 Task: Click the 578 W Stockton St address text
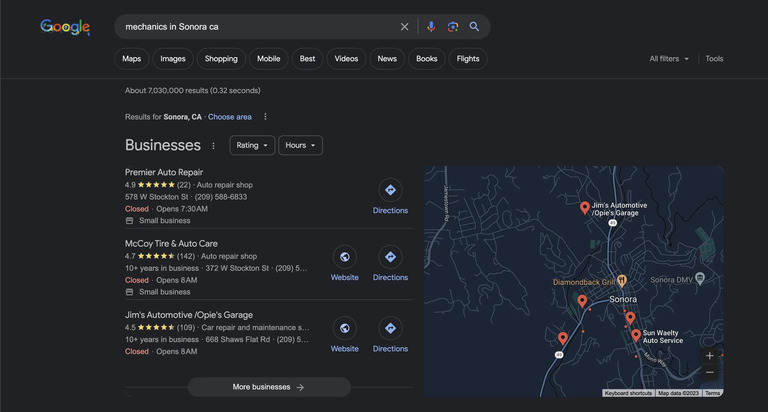(x=156, y=197)
